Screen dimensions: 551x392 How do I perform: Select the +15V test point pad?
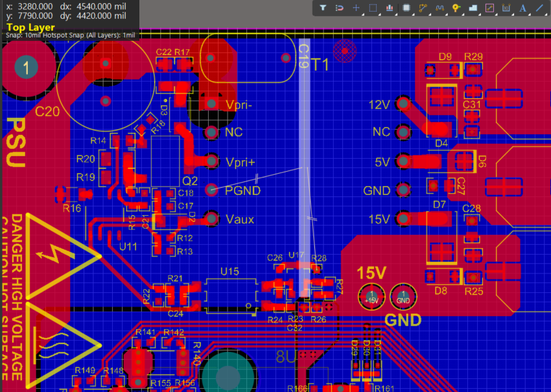[x=371, y=297]
